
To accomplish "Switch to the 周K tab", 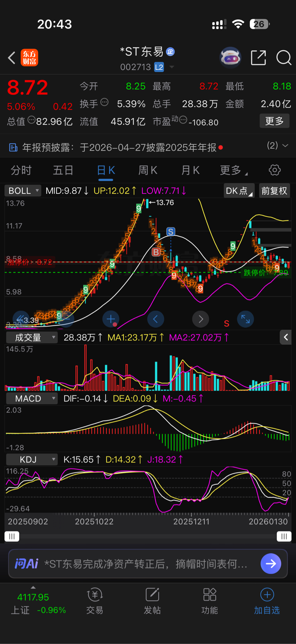I will coord(148,170).
